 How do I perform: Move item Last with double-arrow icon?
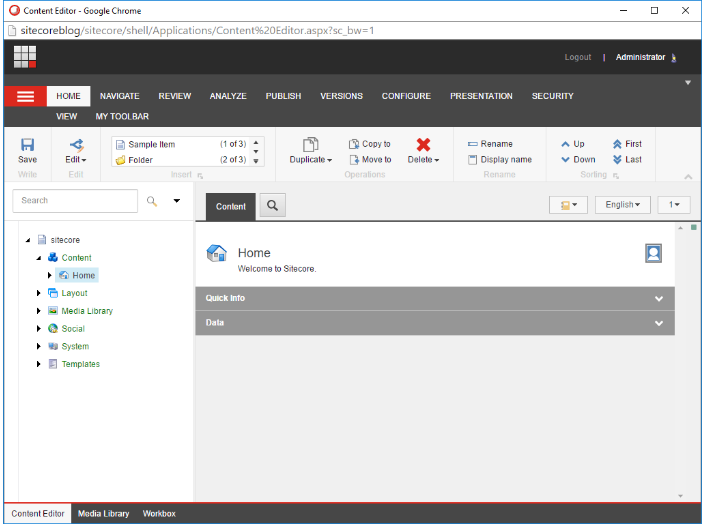617,160
